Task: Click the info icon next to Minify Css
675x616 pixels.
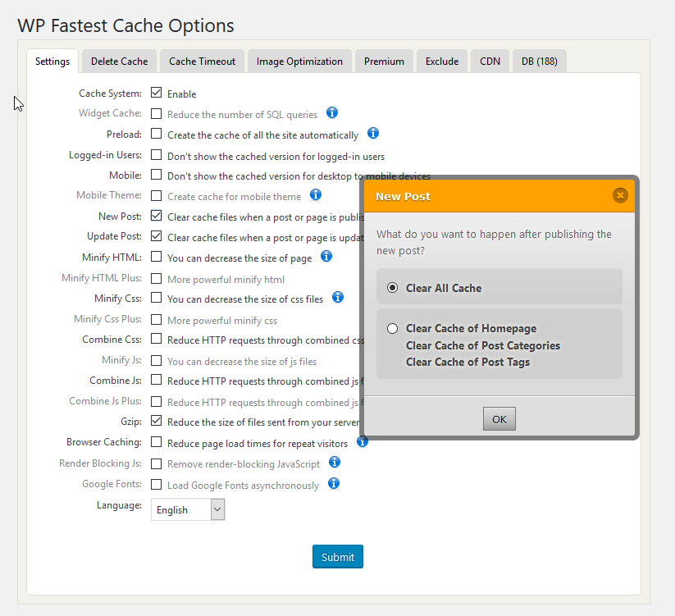Action: (x=338, y=298)
